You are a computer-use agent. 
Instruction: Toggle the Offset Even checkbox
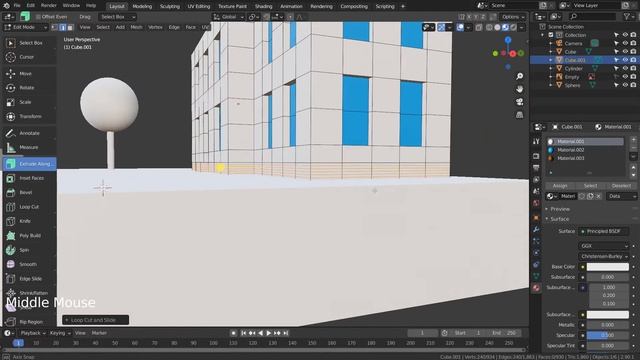tap(38, 17)
